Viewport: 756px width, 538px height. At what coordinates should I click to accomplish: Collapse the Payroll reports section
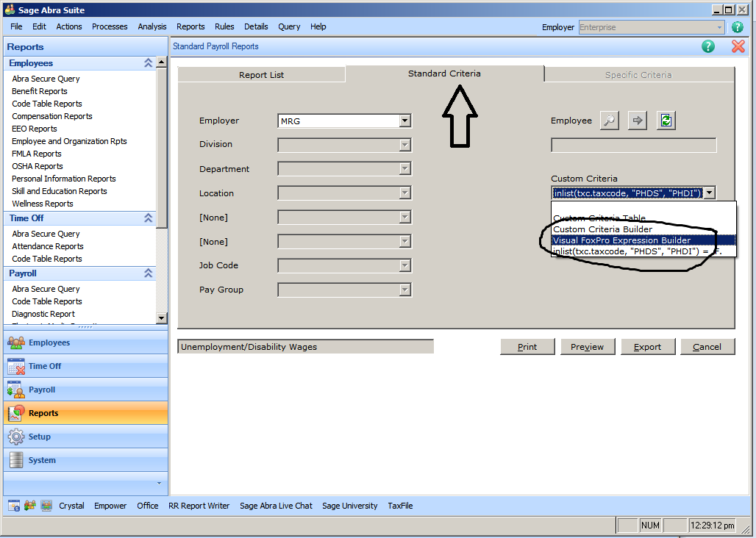(x=148, y=273)
